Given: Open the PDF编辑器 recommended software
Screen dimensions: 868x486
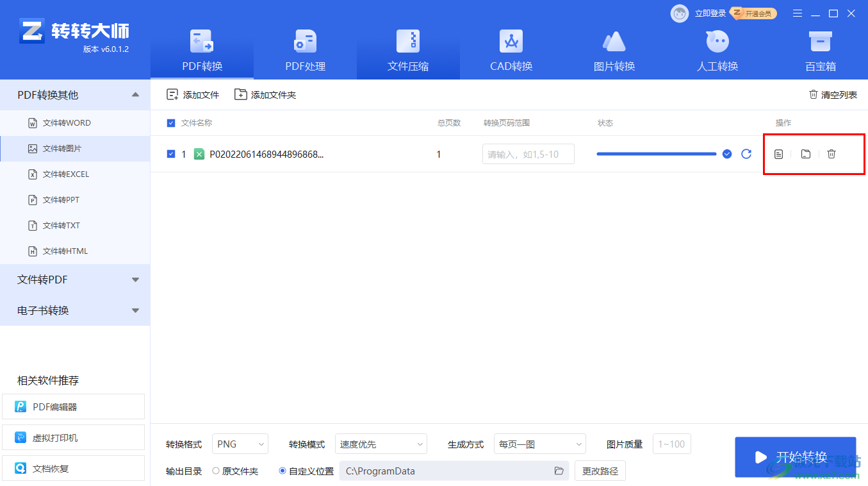Looking at the screenshot, I should tap(74, 406).
